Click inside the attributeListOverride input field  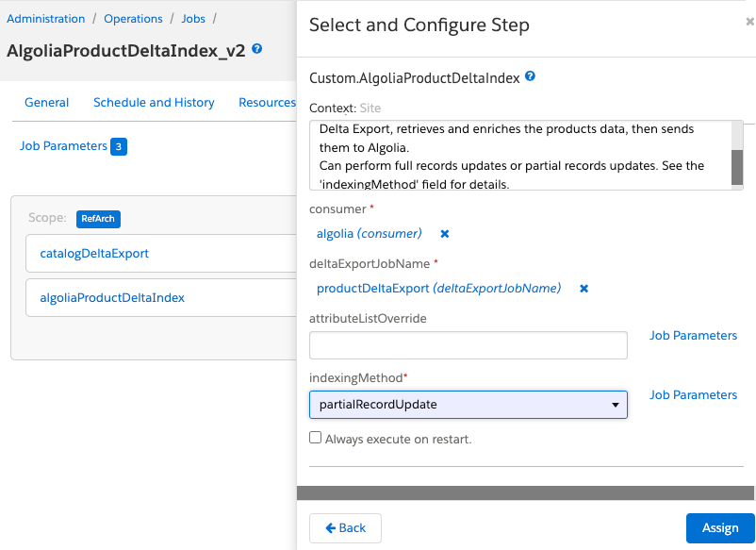(x=467, y=345)
